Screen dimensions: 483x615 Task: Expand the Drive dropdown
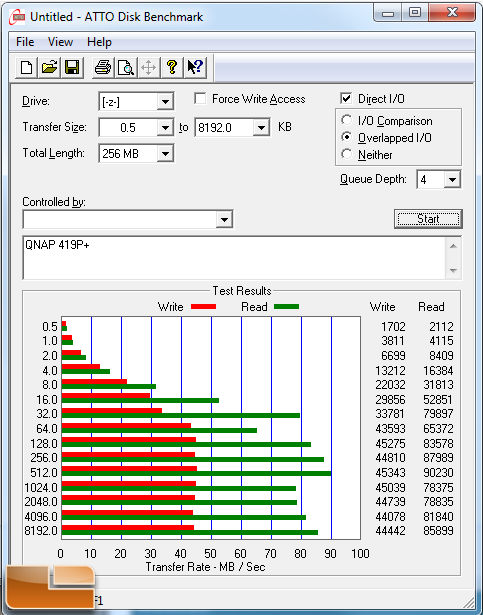click(x=165, y=102)
